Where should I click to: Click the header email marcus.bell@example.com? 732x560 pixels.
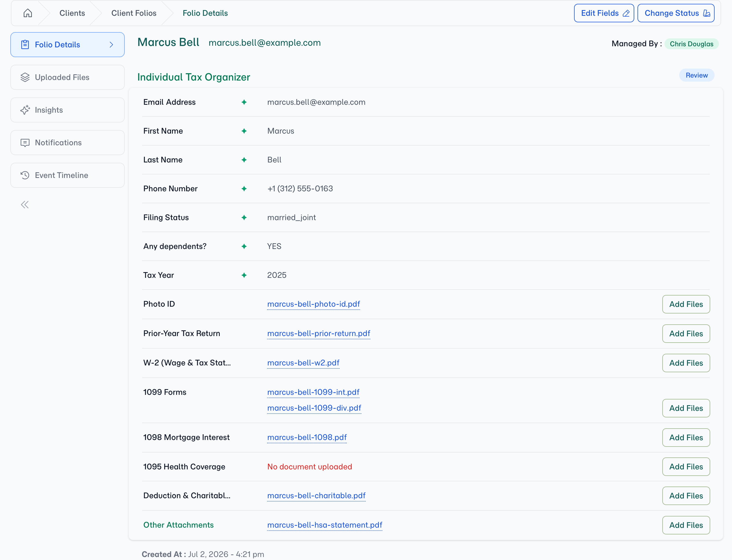coord(265,43)
